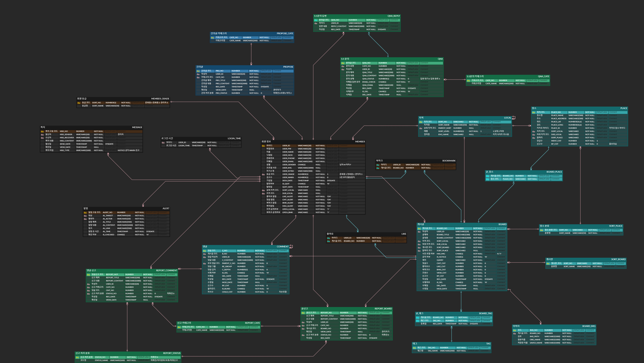Screen dimensions: 644x363
Task: Click the key icon beside CATE_NO in PROPOSE_CATE table
Action: [x=212, y=38]
